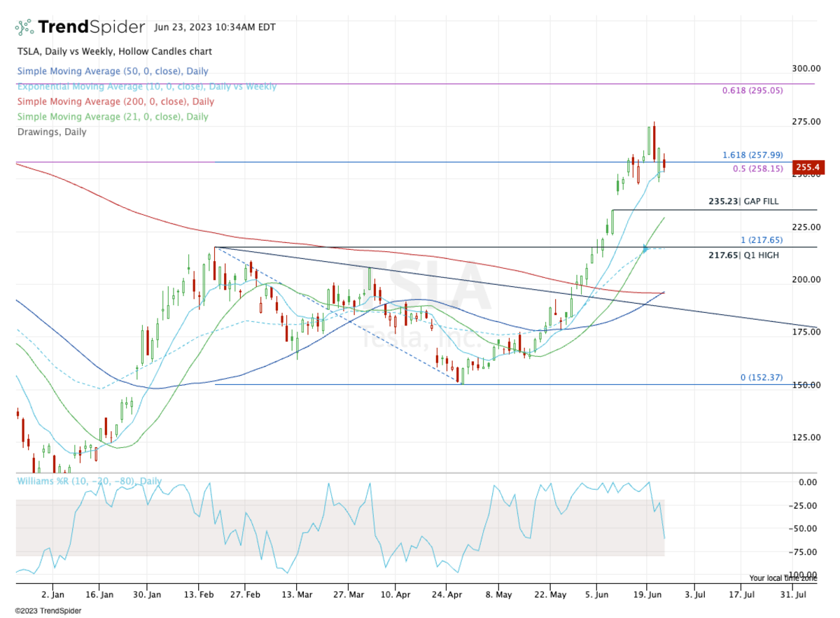The height and width of the screenshot is (618, 840).
Task: Expand the Drawings, Daily legend entry
Action: coord(51,132)
